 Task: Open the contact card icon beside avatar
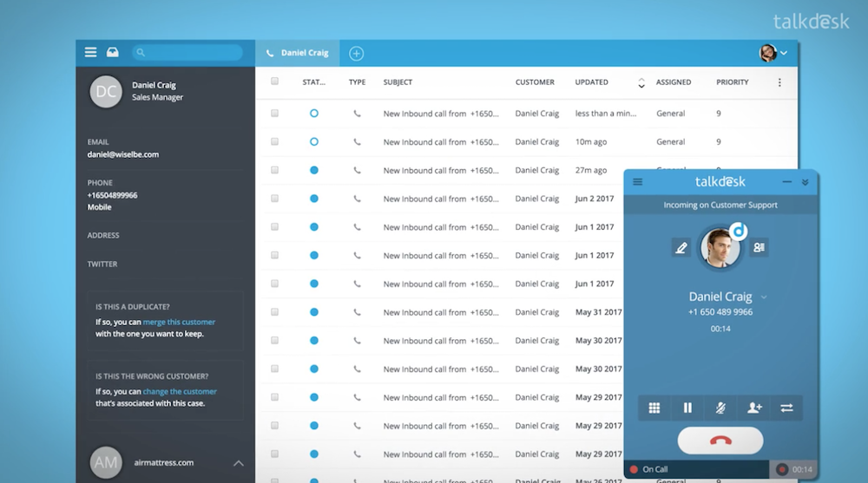click(759, 248)
